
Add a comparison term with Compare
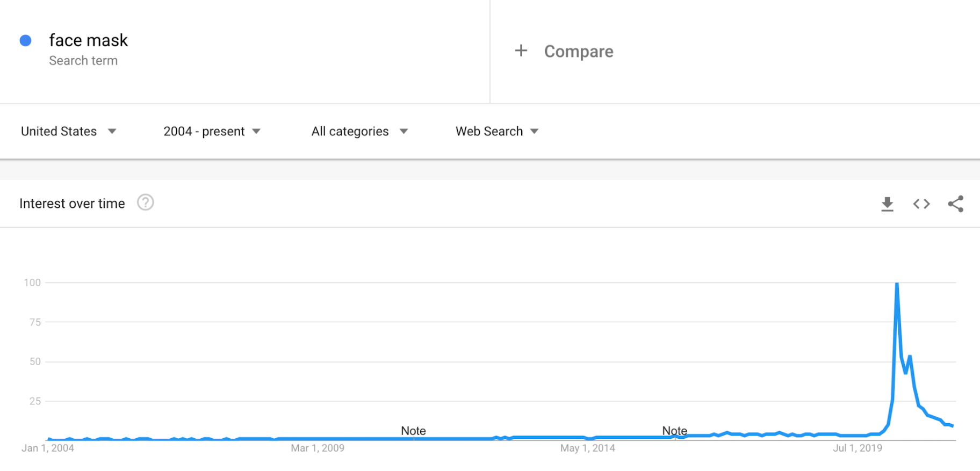[x=579, y=51]
